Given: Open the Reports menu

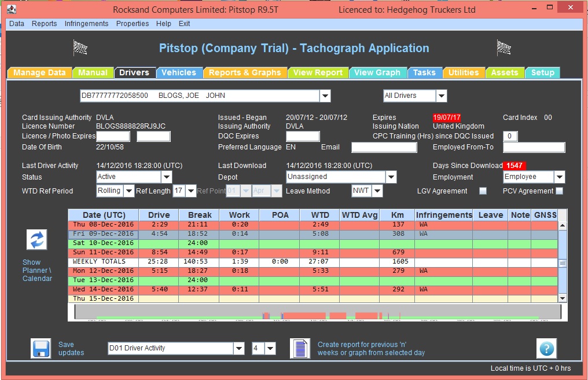Looking at the screenshot, I should [x=44, y=24].
